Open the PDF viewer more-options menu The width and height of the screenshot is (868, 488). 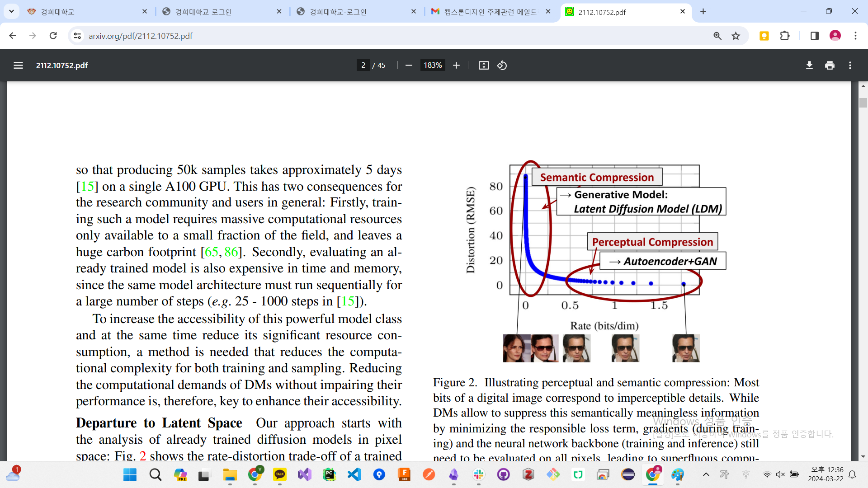point(850,66)
